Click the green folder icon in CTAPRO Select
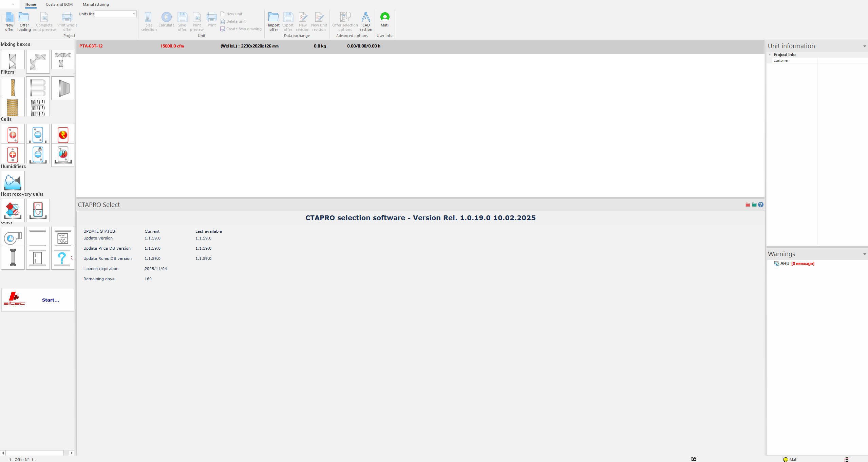The height and width of the screenshot is (462, 868). (x=754, y=205)
